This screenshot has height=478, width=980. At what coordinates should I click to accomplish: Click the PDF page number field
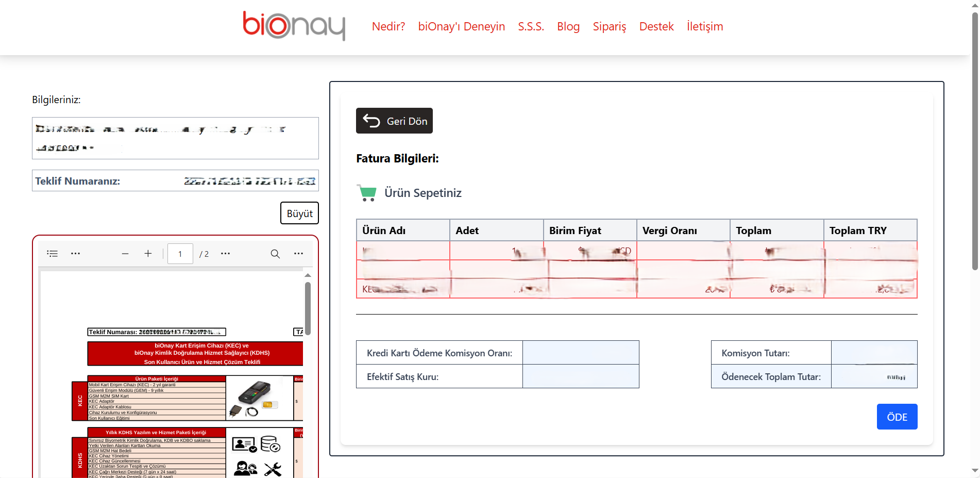point(180,254)
